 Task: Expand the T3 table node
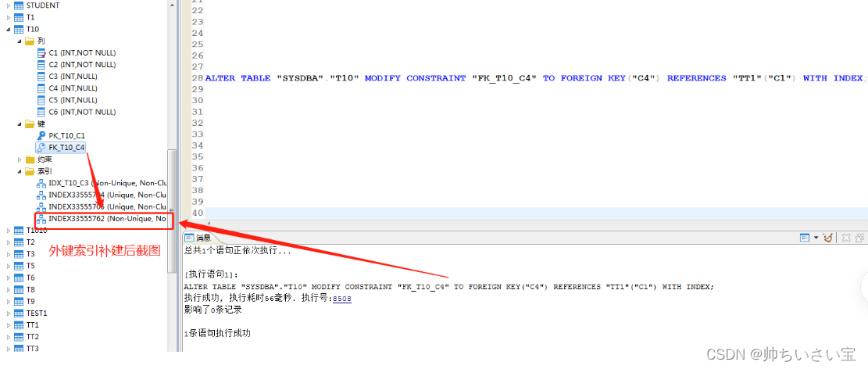point(9,254)
